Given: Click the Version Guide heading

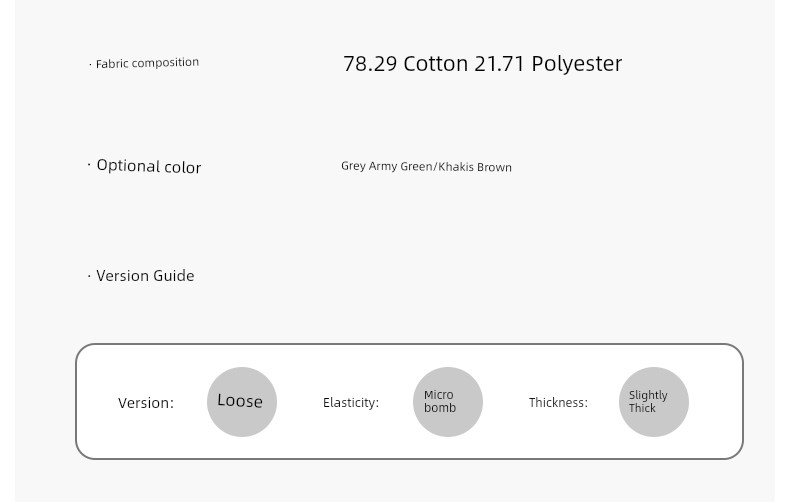Looking at the screenshot, I should point(145,276).
